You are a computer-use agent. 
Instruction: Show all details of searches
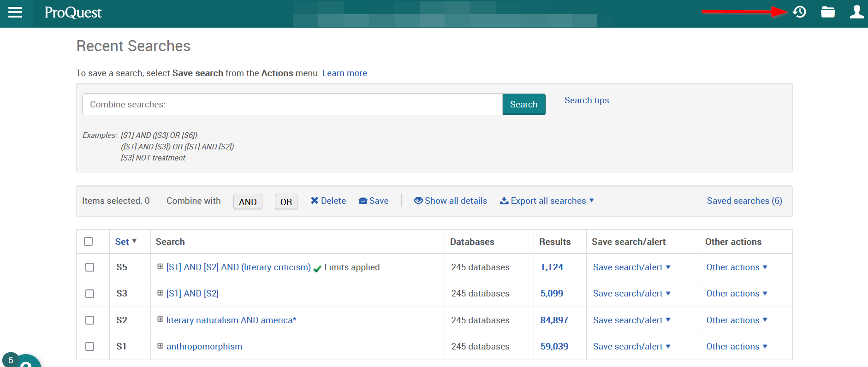tap(450, 201)
